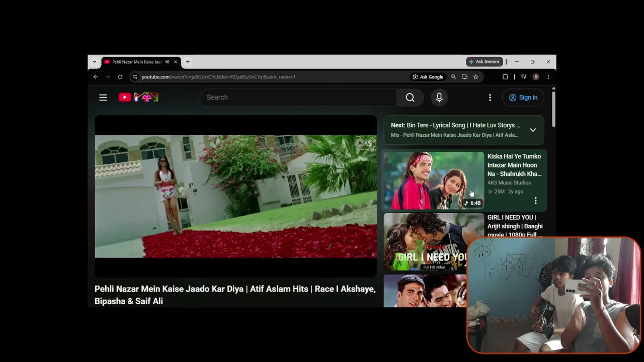Reload the current YouTube page
Screen dimensions: 644x362
[120, 77]
